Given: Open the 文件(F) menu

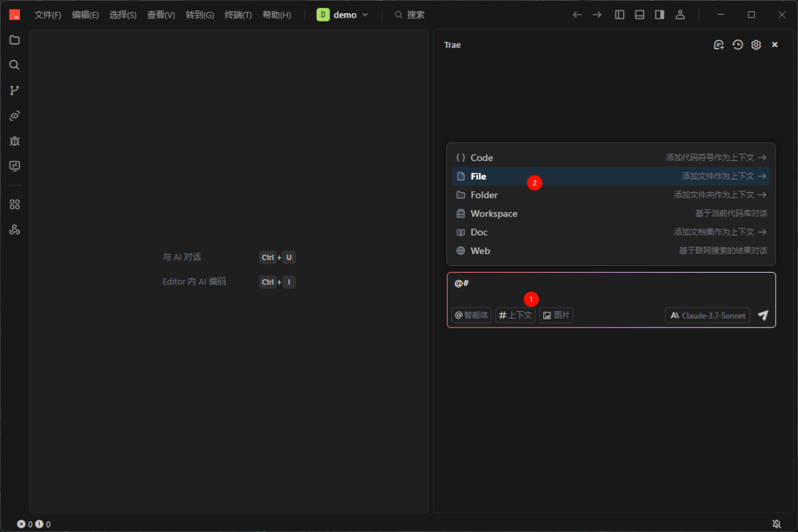Looking at the screenshot, I should pyautogui.click(x=47, y=15).
